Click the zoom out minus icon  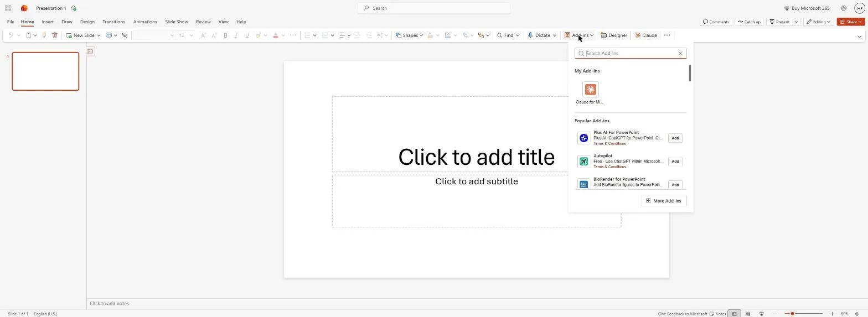[x=775, y=314]
